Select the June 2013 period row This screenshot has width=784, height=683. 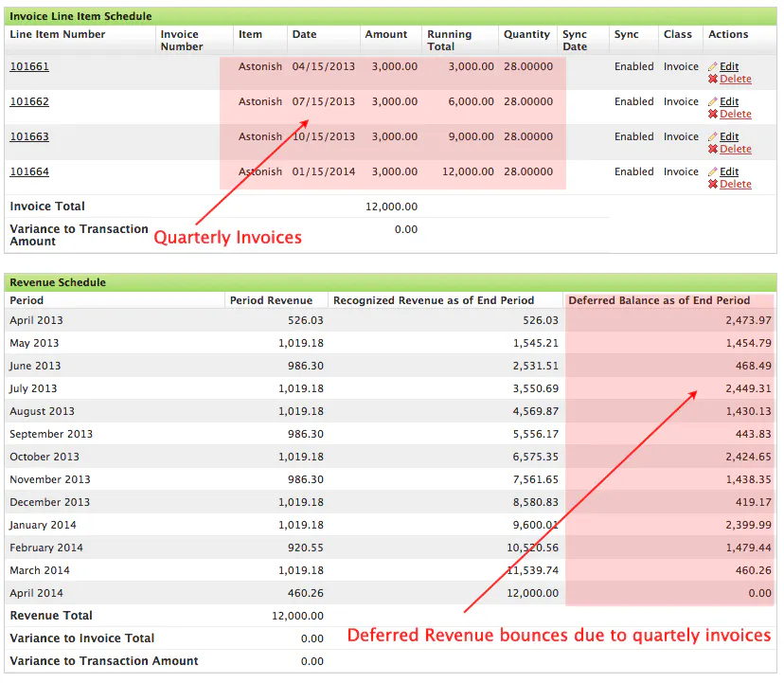390,366
